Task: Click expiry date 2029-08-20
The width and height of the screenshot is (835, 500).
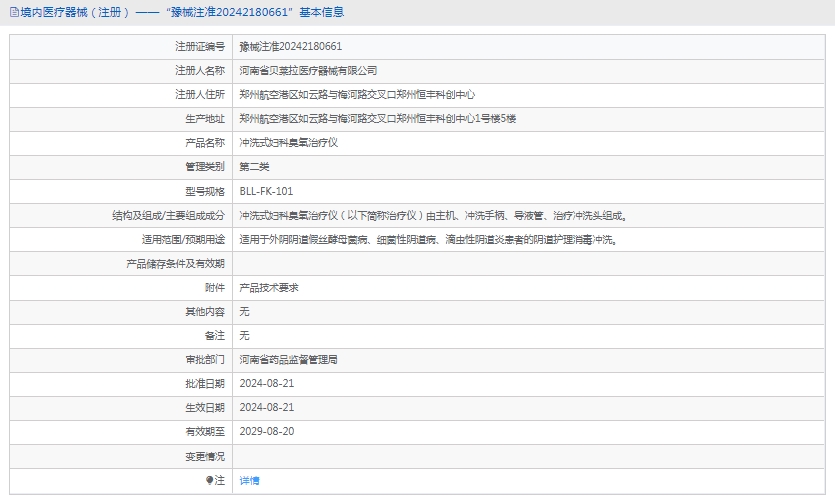Action: (x=267, y=431)
